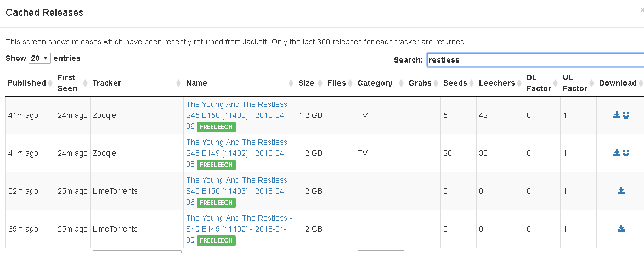Click the sort arrows beside Published header

pos(49,83)
